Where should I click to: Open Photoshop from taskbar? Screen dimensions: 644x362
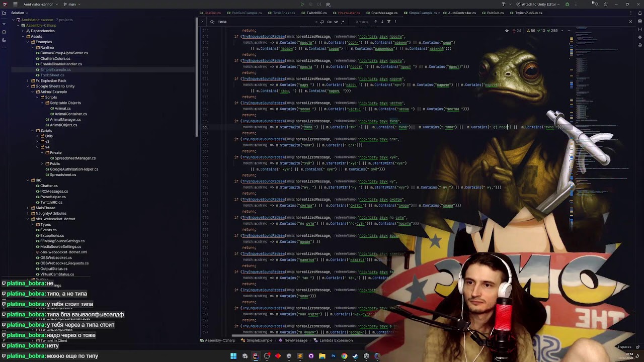tap(333, 356)
